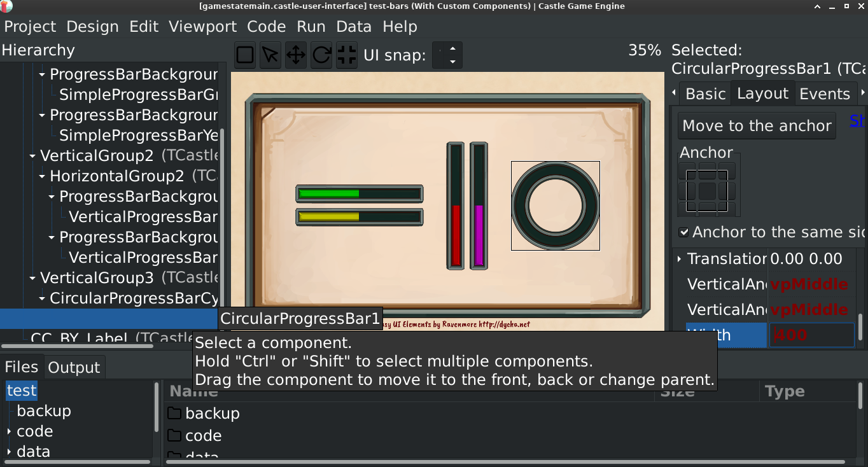Collapse HorizontalGroup2 node
868x467 pixels.
point(42,176)
